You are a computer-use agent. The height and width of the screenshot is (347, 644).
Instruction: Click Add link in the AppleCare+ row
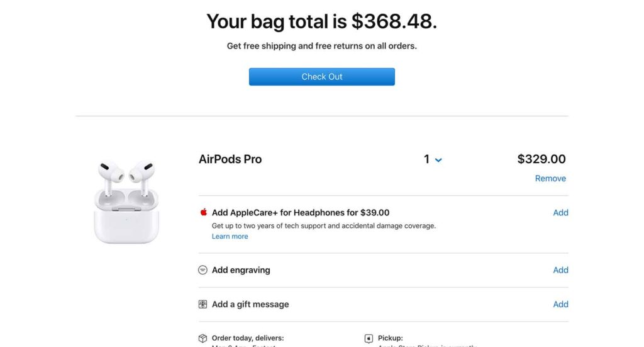tap(560, 213)
